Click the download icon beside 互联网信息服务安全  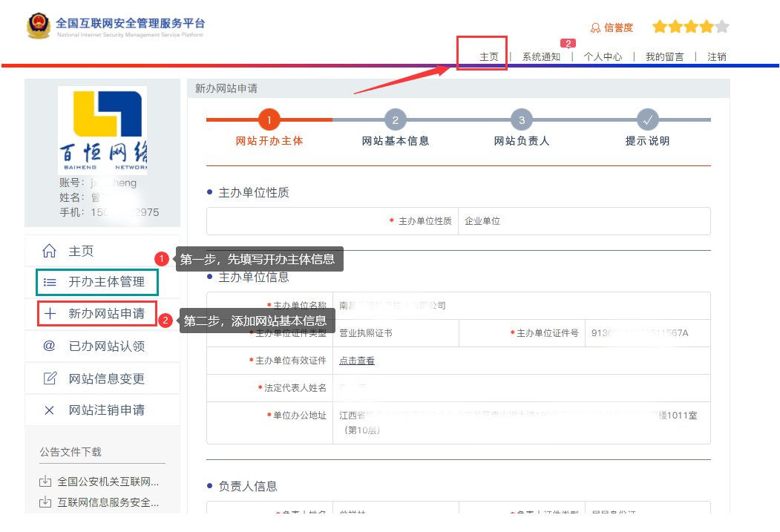click(x=46, y=502)
